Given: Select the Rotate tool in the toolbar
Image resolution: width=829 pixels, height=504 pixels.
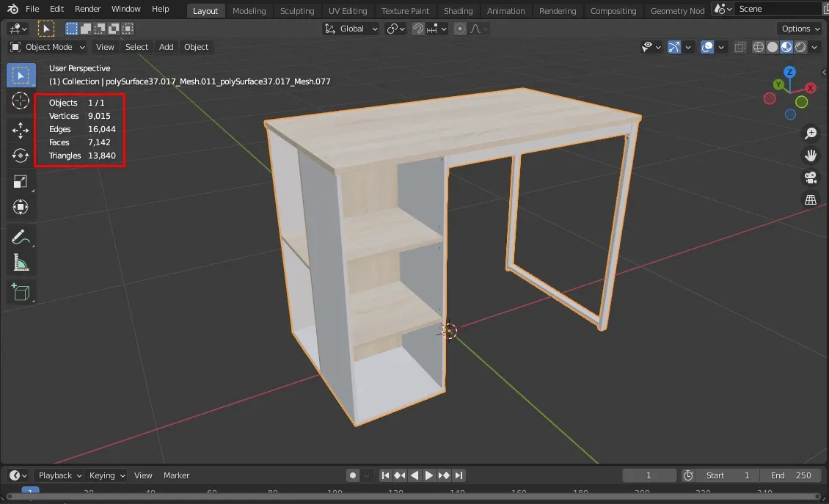Looking at the screenshot, I should pos(21,156).
